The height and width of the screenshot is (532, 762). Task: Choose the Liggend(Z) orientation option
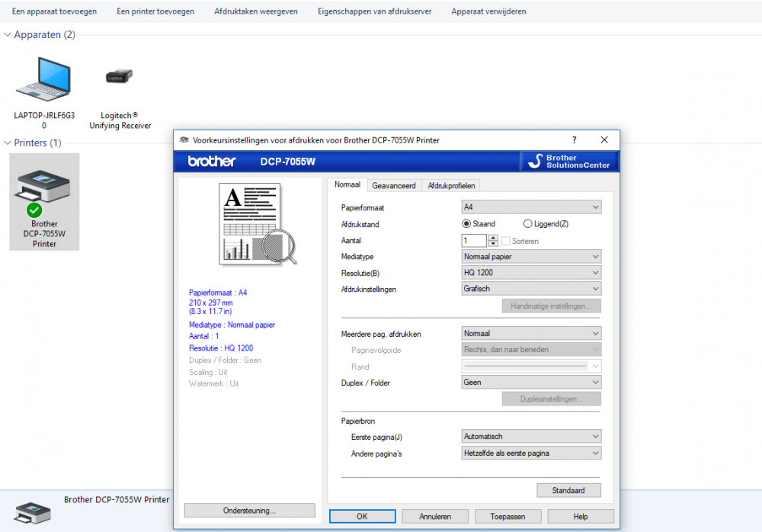tap(528, 224)
